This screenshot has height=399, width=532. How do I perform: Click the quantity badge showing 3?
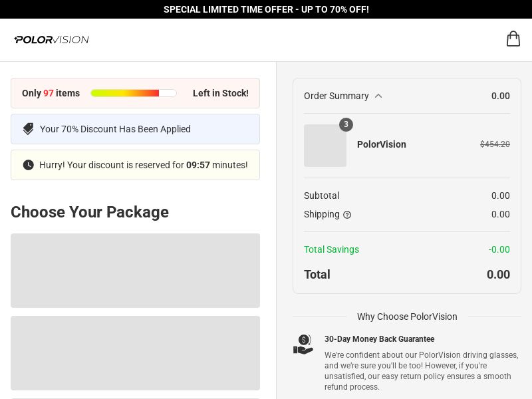pyautogui.click(x=346, y=124)
